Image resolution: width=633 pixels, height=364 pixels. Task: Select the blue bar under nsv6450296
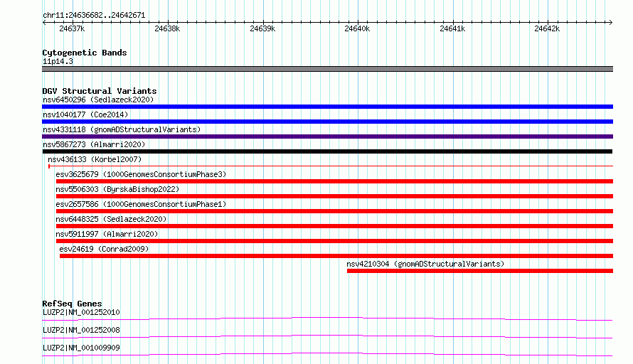327,107
